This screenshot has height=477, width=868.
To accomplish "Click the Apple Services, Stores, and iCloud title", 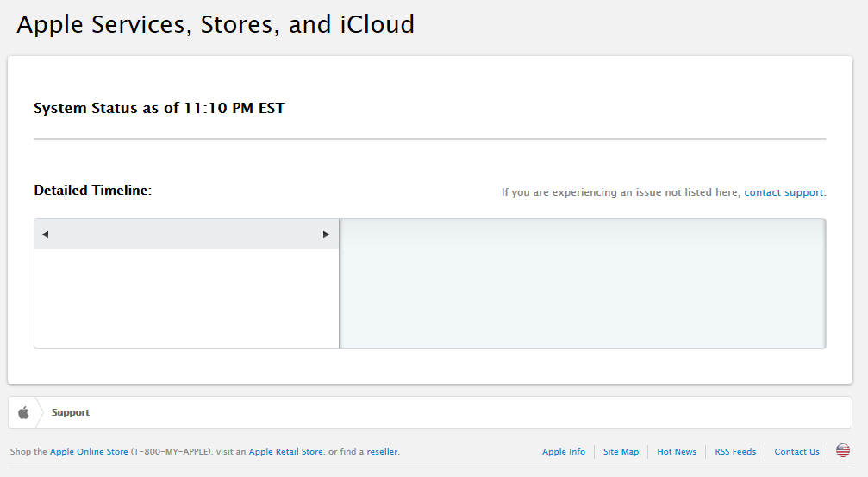I will 215,24.
